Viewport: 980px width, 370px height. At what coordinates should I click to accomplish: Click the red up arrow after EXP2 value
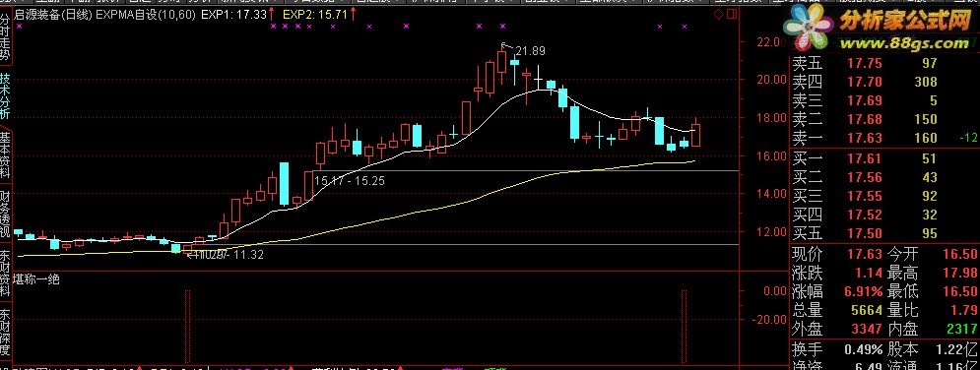click(x=354, y=13)
